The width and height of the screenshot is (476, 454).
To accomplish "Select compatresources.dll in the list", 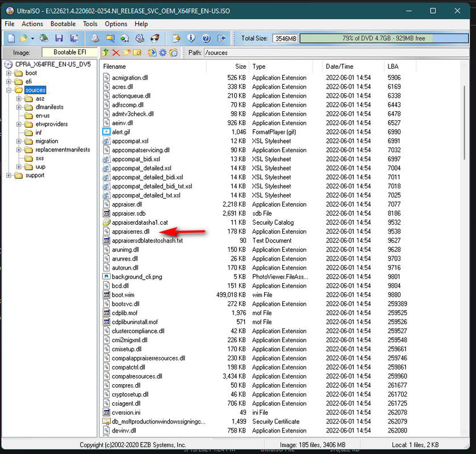I will point(137,376).
